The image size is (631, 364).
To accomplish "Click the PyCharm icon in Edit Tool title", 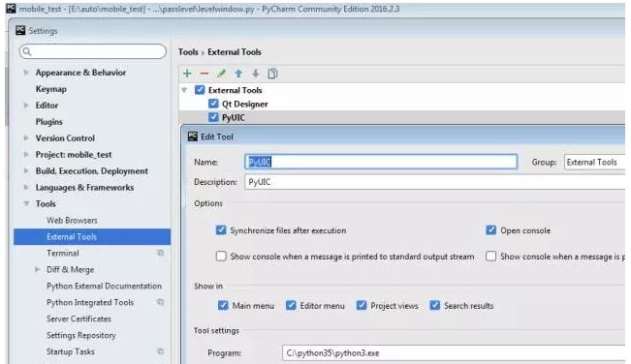I will (193, 136).
